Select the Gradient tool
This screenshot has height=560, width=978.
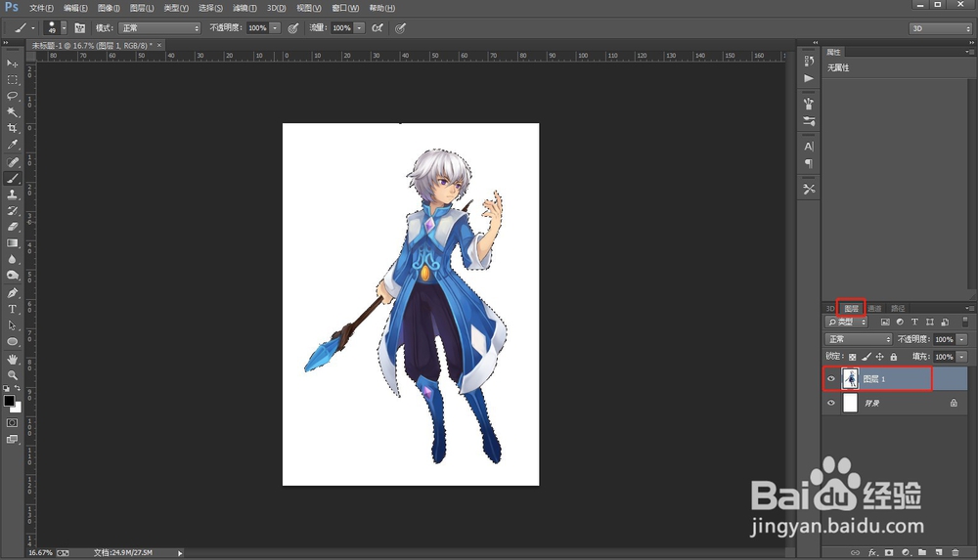[12, 243]
